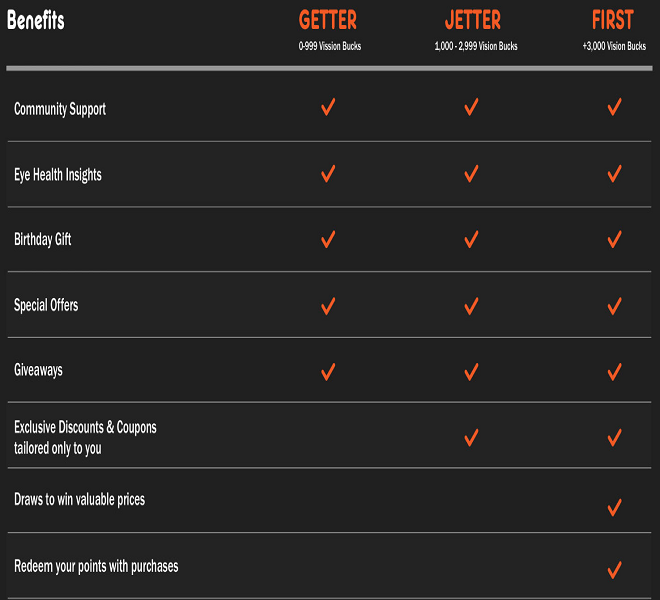Click the Jetter checkmark for Eye Health Insights
The height and width of the screenshot is (600, 660).
click(471, 174)
